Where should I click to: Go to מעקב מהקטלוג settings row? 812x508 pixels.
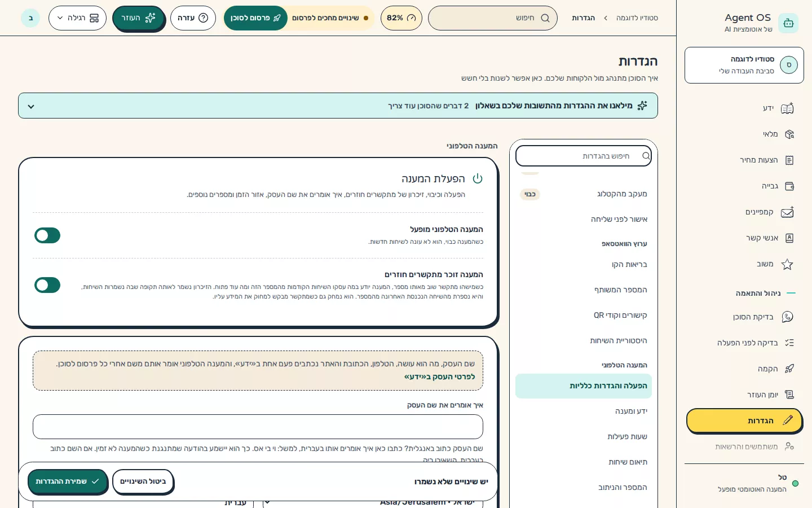pyautogui.click(x=584, y=194)
